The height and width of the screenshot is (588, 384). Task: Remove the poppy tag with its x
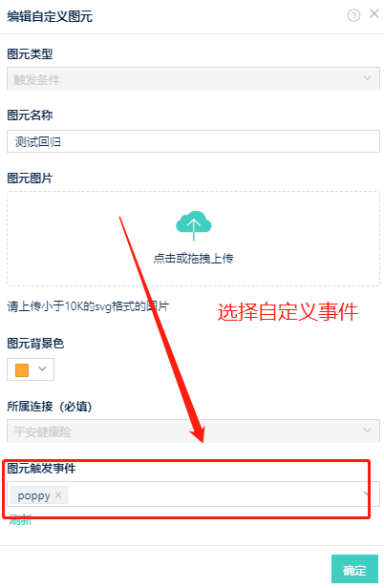58,495
